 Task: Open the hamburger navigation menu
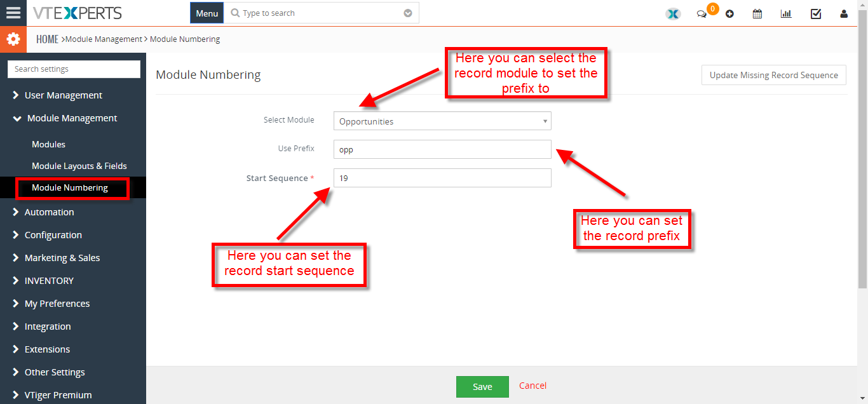click(x=13, y=13)
